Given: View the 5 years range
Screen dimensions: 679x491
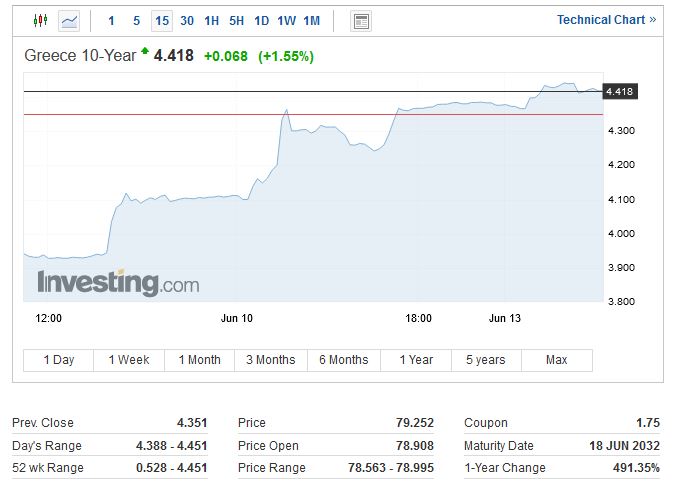Looking at the screenshot, I should point(486,360).
